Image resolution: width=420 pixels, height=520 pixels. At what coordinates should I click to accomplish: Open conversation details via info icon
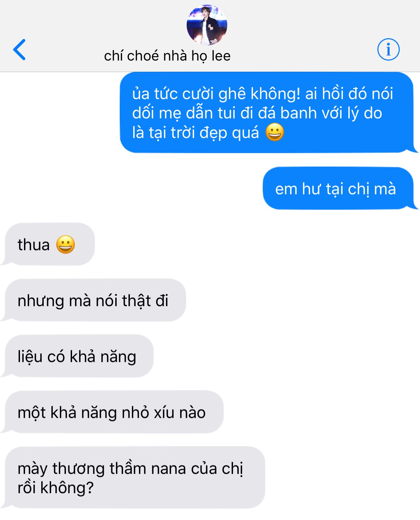(x=388, y=49)
